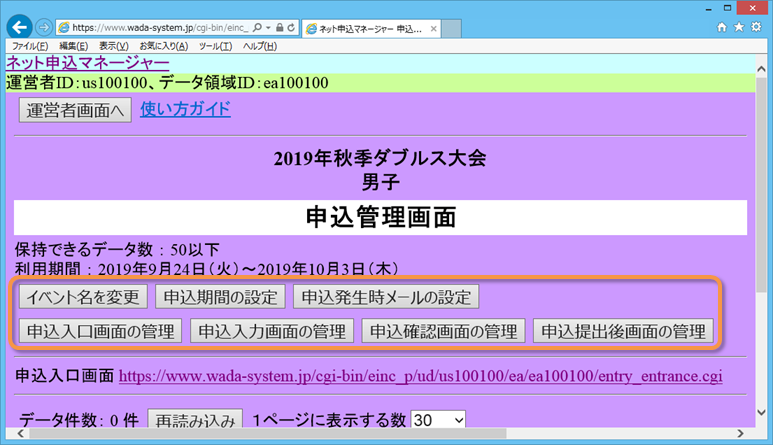773x445 pixels.
Task: Click the 申込期間の設定 button
Action: coord(220,297)
